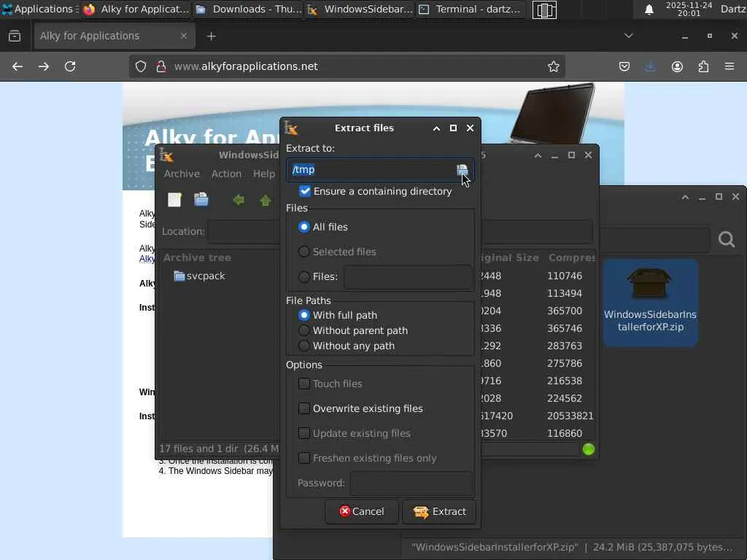Click the green Back arrow in Xarchiver toolbar

tap(239, 200)
